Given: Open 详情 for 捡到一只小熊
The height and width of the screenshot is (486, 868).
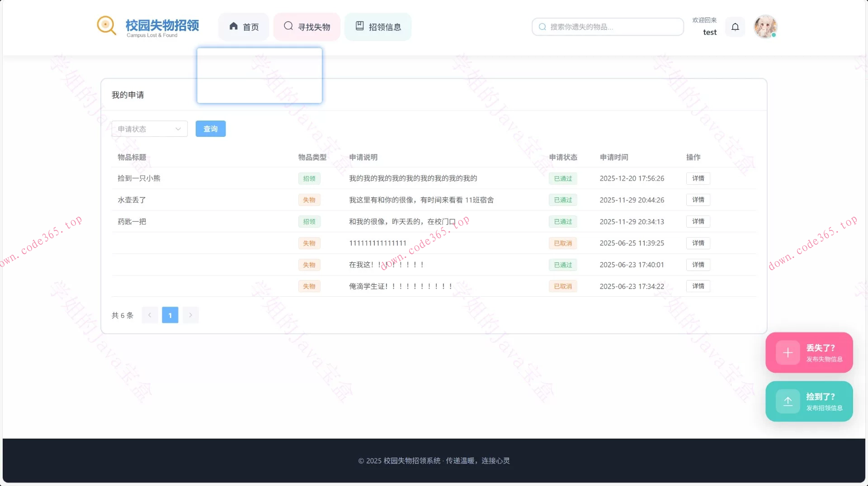Looking at the screenshot, I should (698, 178).
